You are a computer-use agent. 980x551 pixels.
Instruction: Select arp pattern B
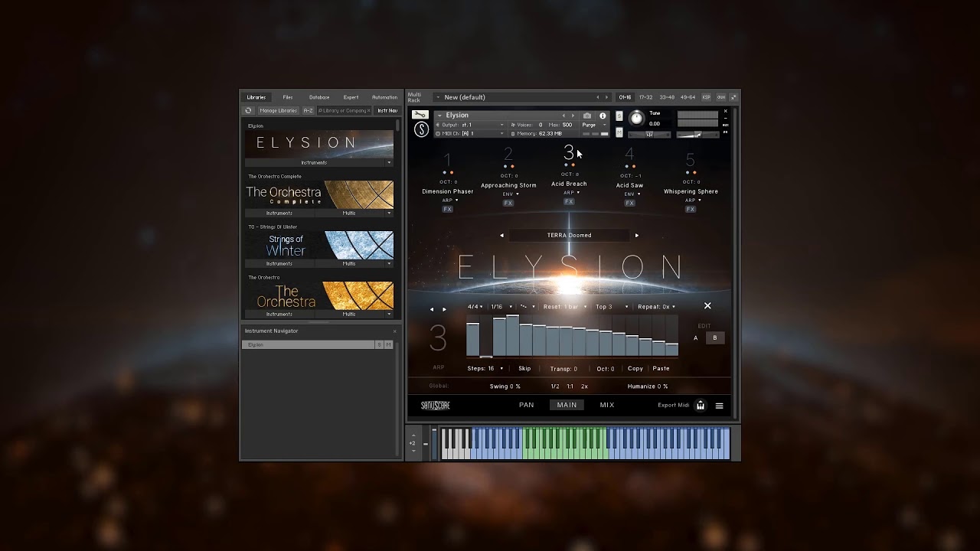click(715, 338)
